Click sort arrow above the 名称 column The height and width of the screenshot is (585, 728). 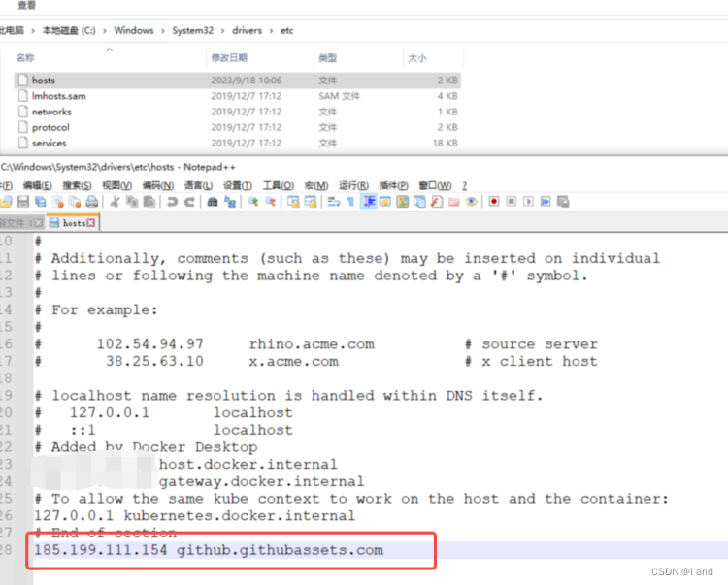pyautogui.click(x=109, y=49)
